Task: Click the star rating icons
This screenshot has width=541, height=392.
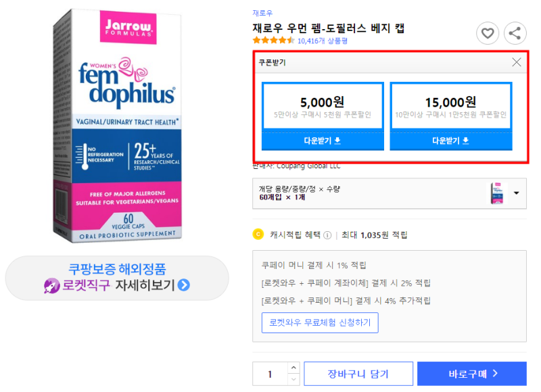Action: [x=273, y=41]
